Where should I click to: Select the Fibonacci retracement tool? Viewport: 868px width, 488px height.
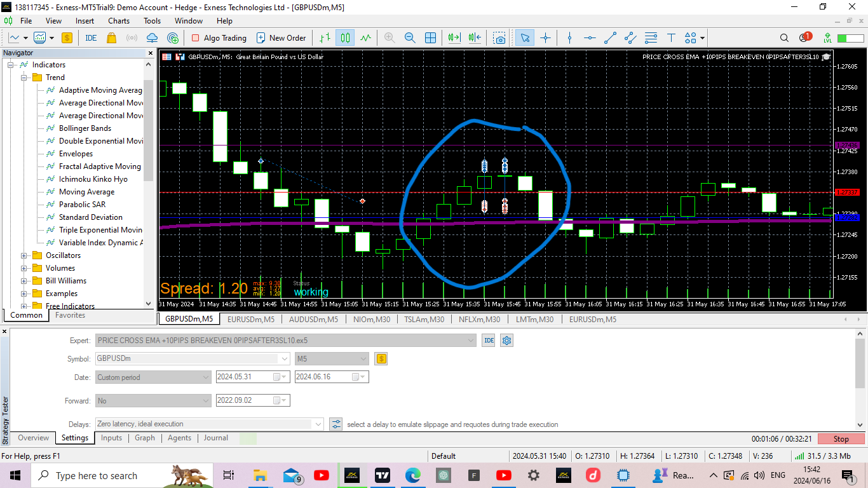click(651, 38)
